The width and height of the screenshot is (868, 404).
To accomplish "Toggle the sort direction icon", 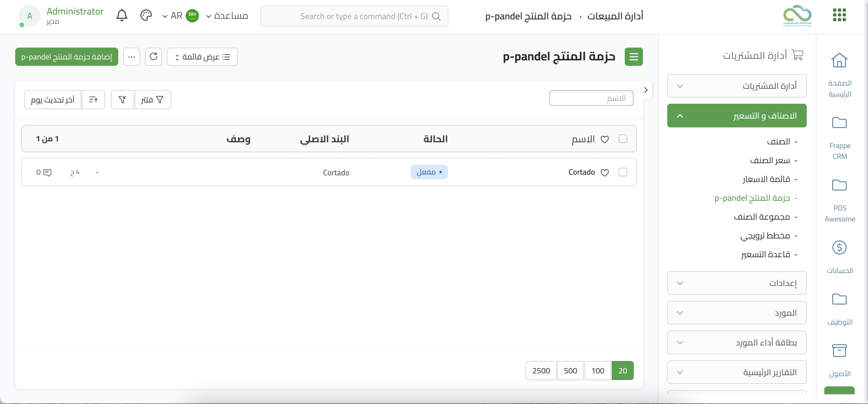I will point(93,99).
